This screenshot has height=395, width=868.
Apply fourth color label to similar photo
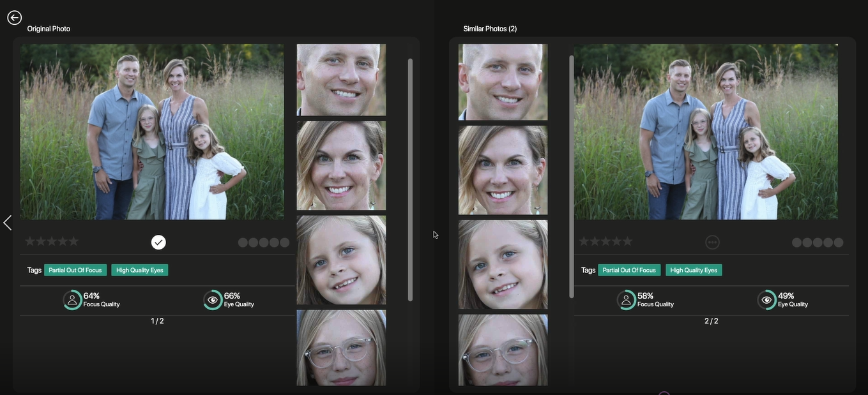pos(828,242)
